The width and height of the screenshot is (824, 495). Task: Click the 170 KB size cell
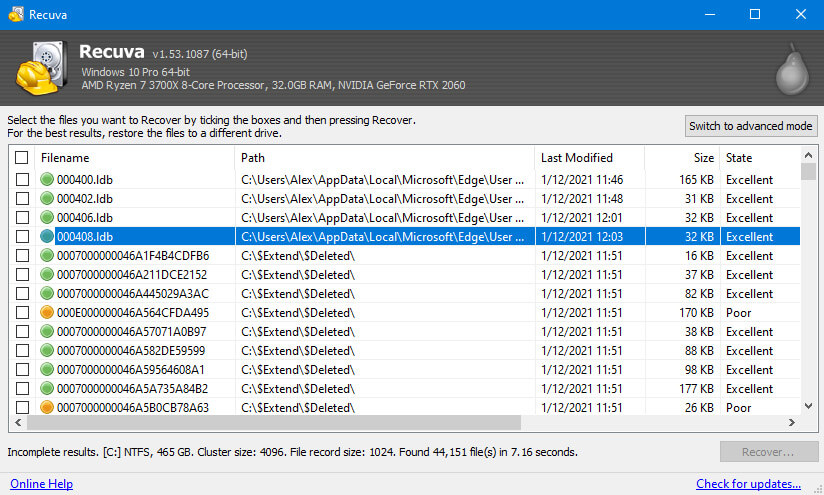pos(696,313)
